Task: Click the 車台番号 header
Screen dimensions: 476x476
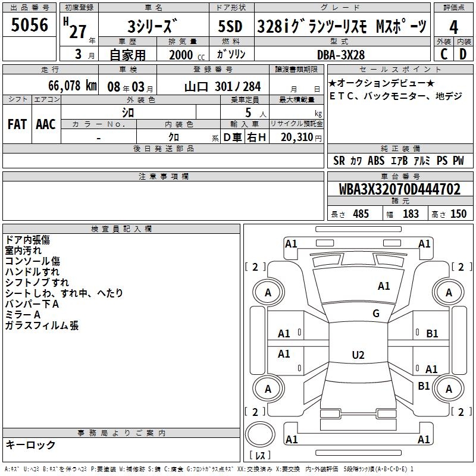Action: point(400,176)
